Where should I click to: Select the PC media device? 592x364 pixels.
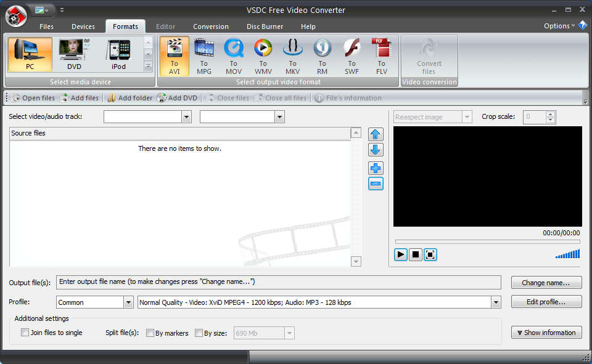(x=30, y=54)
